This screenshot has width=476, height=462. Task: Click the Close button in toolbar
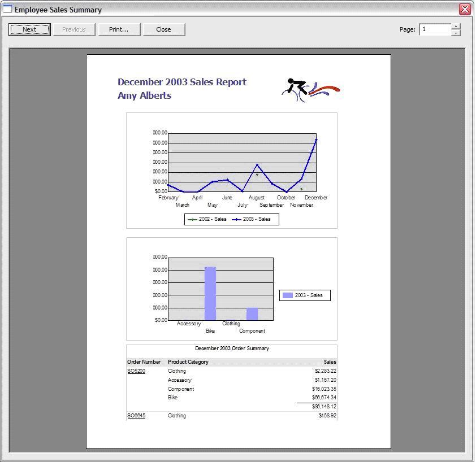point(163,29)
